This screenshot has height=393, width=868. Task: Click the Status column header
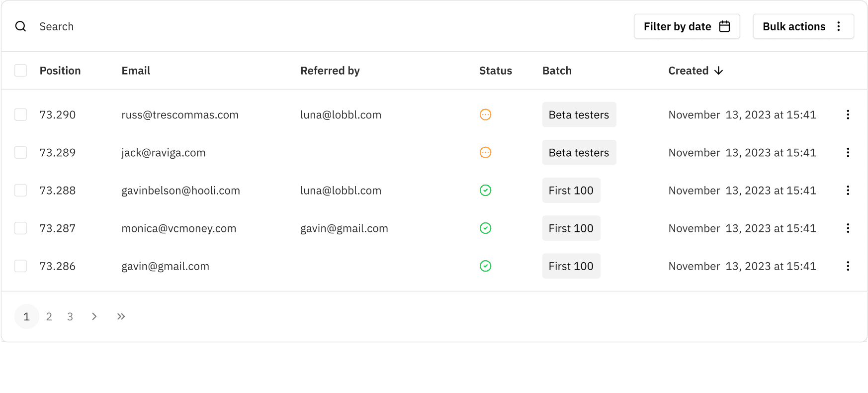(495, 71)
